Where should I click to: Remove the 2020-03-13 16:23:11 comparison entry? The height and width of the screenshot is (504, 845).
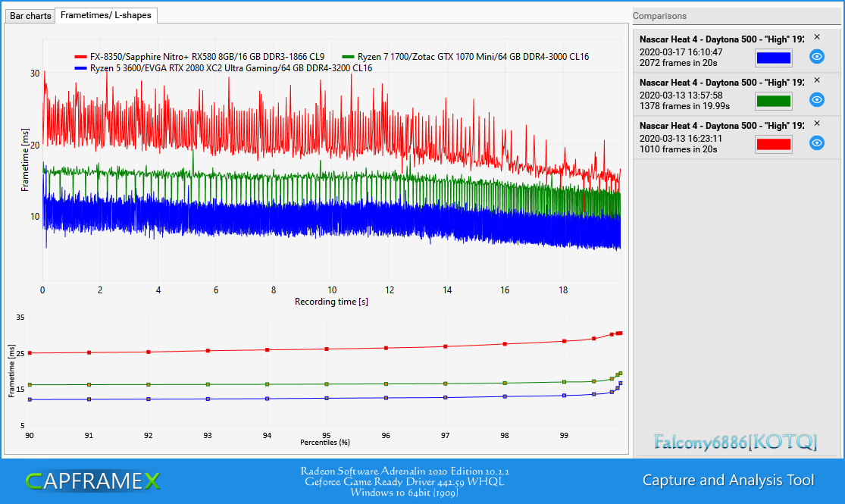tap(817, 124)
